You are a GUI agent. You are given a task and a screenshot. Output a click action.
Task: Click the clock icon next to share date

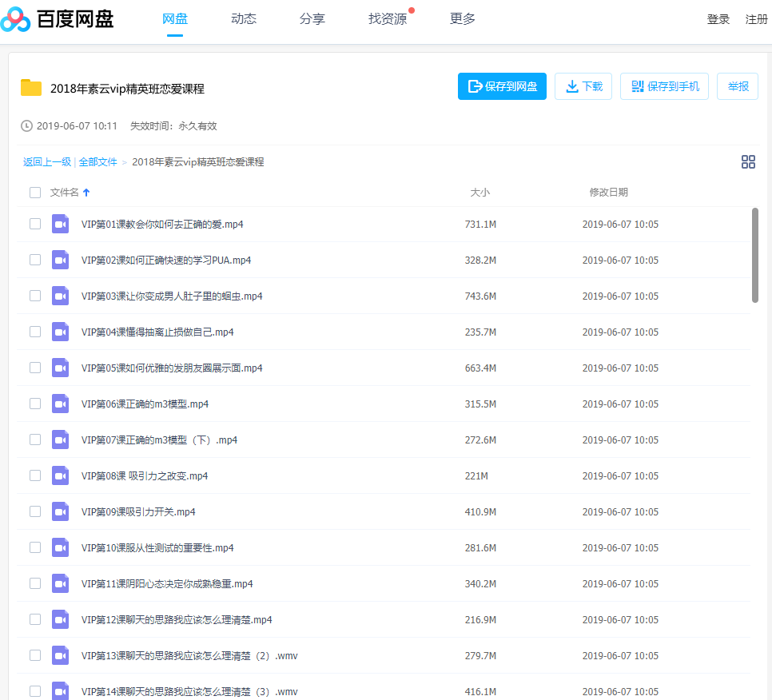click(27, 126)
